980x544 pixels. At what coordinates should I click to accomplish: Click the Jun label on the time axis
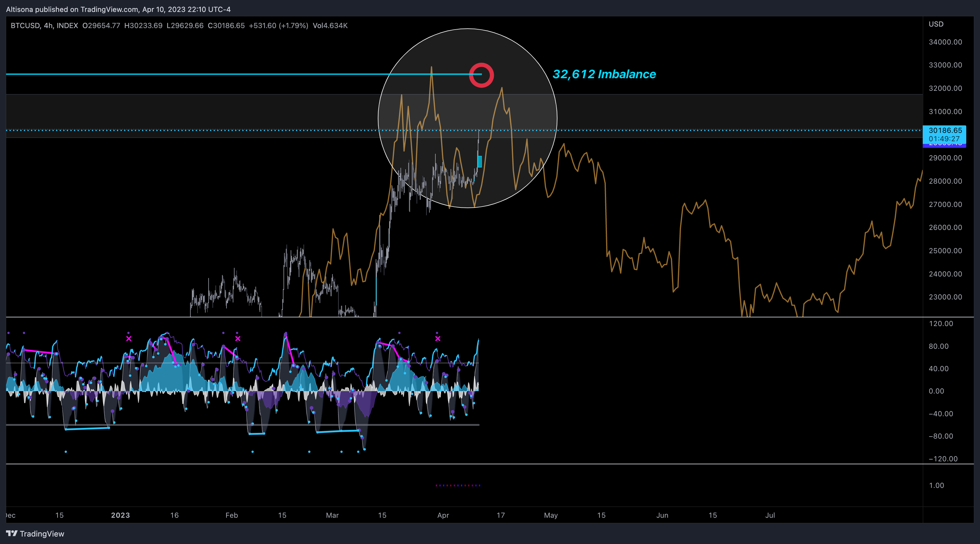662,515
